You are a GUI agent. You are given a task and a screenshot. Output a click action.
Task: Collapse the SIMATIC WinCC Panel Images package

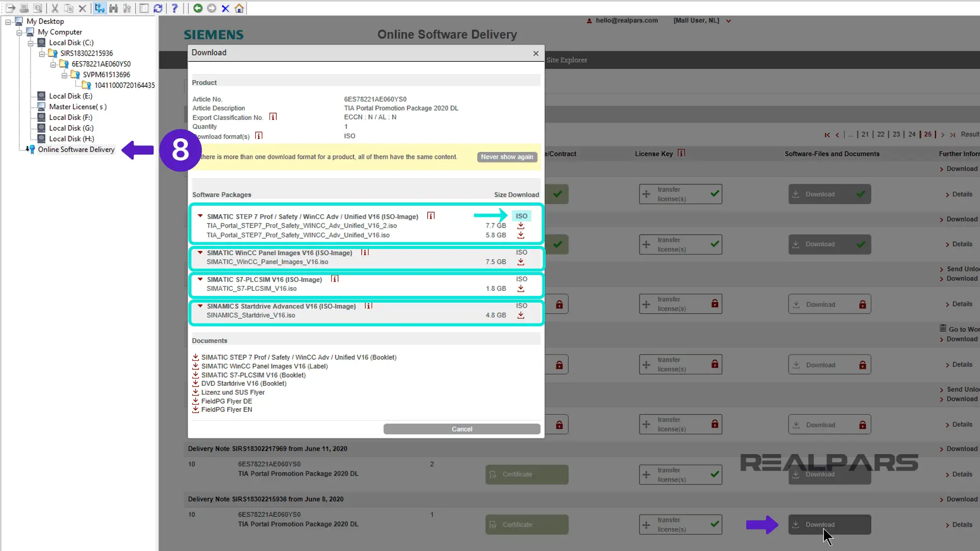pos(200,253)
